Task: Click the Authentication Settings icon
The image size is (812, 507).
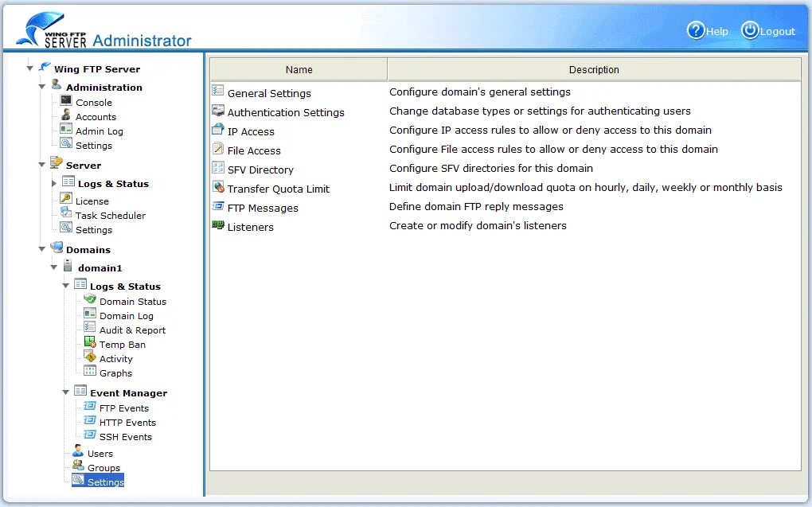Action: [218, 110]
